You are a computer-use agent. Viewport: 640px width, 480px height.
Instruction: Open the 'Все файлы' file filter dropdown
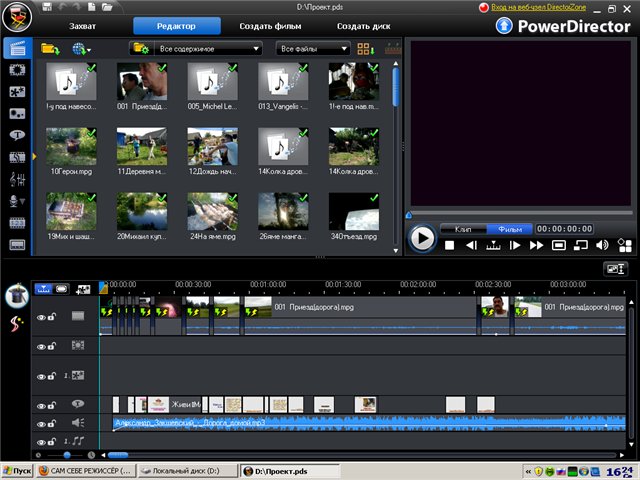point(313,48)
